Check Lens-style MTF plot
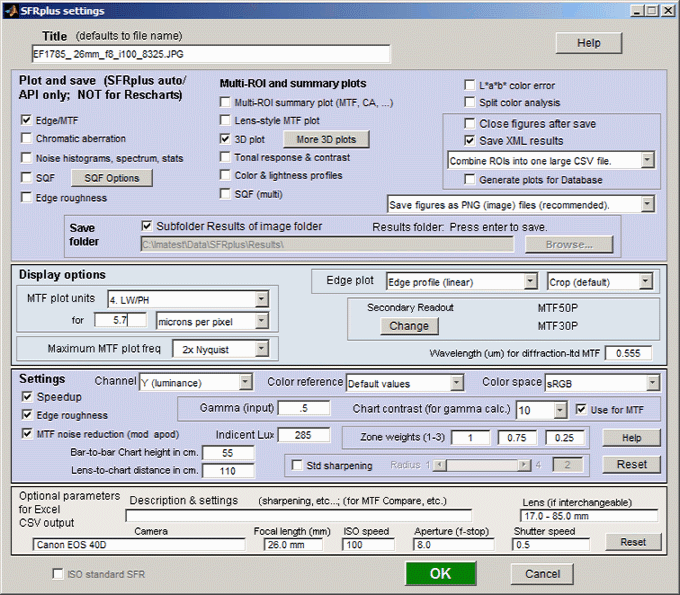 coord(225,120)
